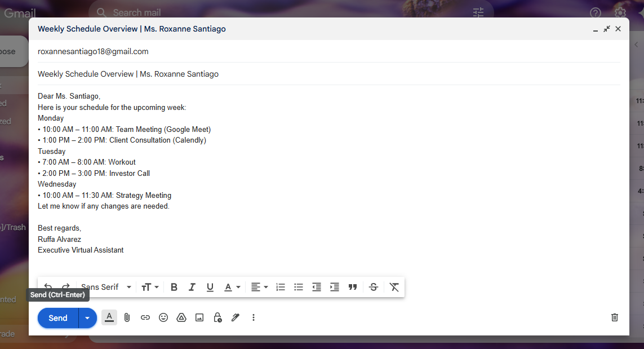Insert a link into the email
This screenshot has height=349, width=644.
pyautogui.click(x=145, y=317)
